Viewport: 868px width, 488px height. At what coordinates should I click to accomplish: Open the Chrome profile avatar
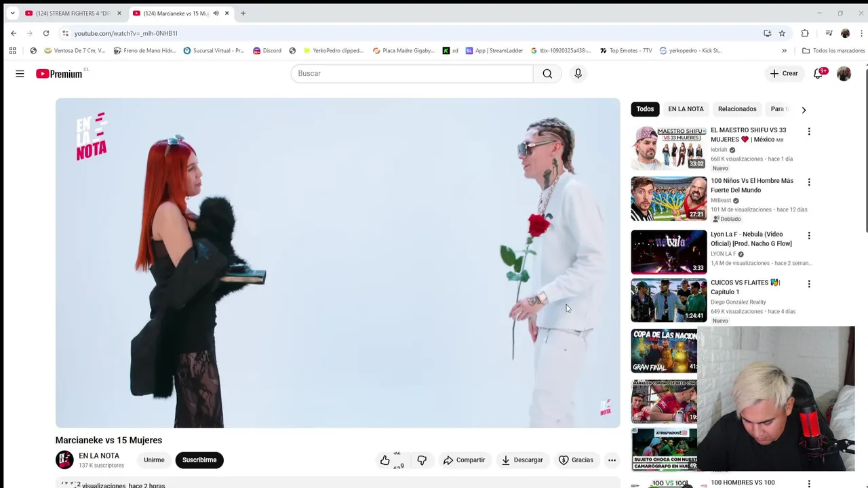click(x=845, y=33)
